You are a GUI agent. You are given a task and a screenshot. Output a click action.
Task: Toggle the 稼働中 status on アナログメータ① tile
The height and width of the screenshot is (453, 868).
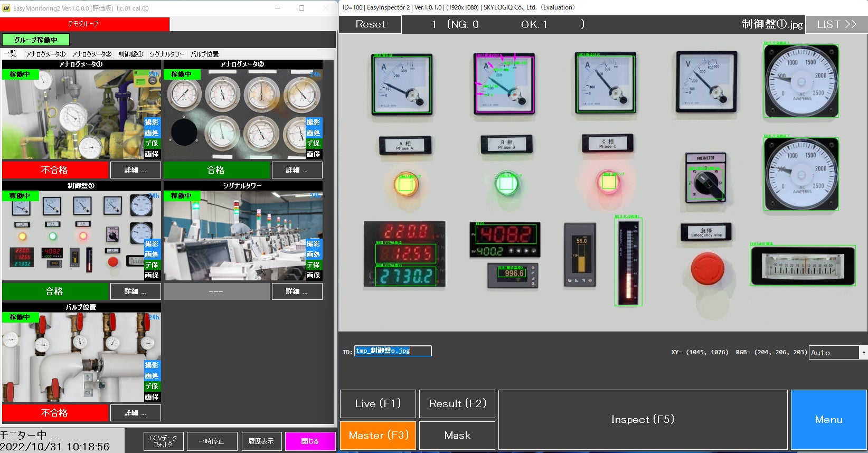[x=20, y=74]
